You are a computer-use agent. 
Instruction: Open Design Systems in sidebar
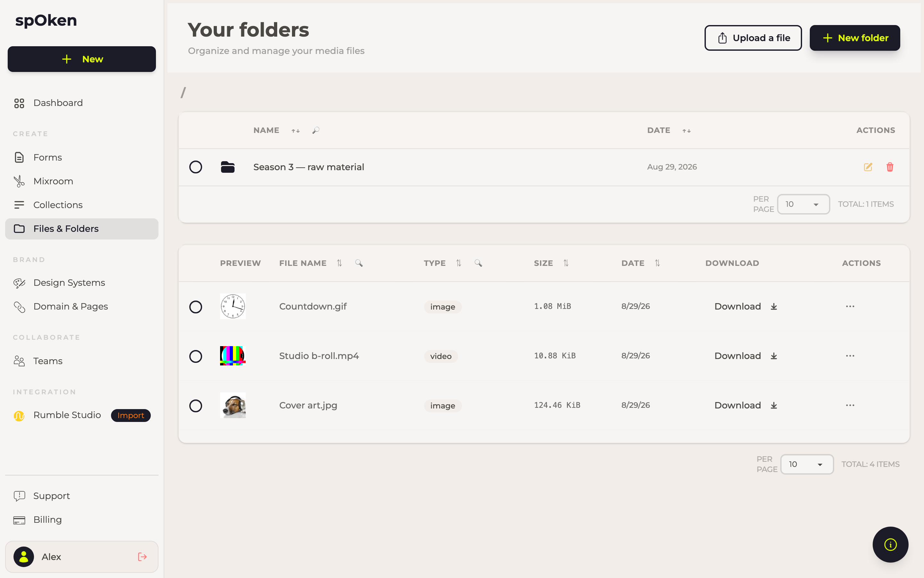(x=82, y=283)
